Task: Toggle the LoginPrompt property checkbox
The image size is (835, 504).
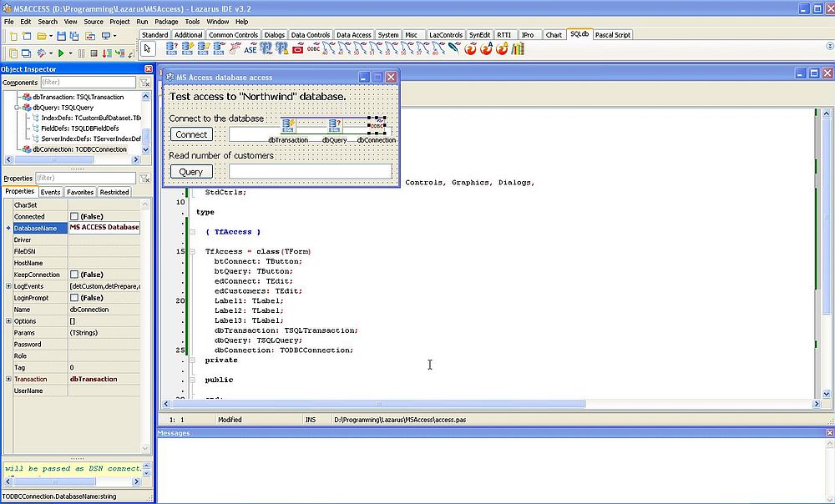Action: pos(74,298)
